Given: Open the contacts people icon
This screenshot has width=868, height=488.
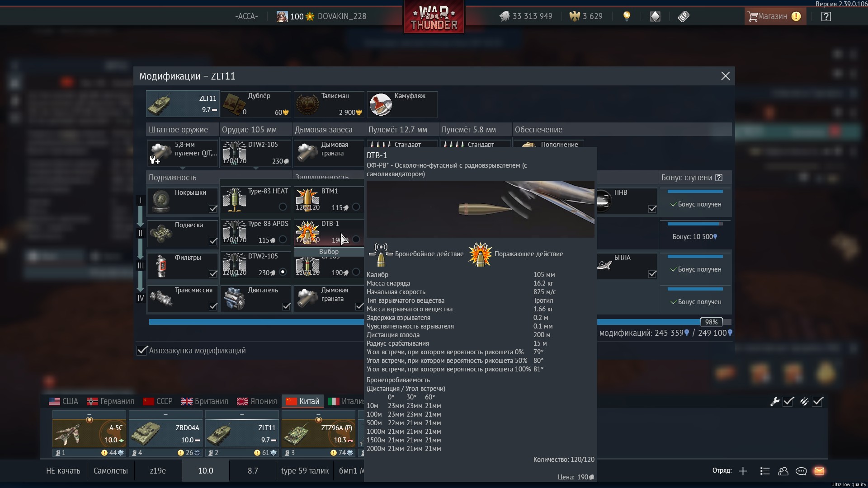Looking at the screenshot, I should click(783, 471).
